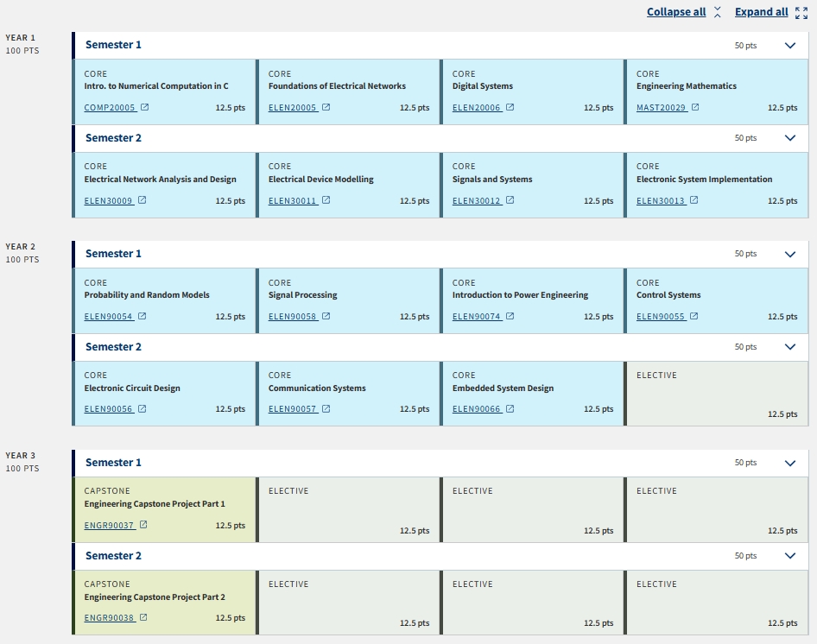The width and height of the screenshot is (817, 644).
Task: Click external link icon next to ENGR90038
Action: [143, 618]
